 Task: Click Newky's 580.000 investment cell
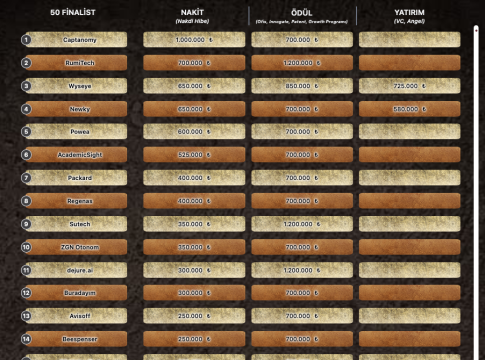tap(410, 109)
